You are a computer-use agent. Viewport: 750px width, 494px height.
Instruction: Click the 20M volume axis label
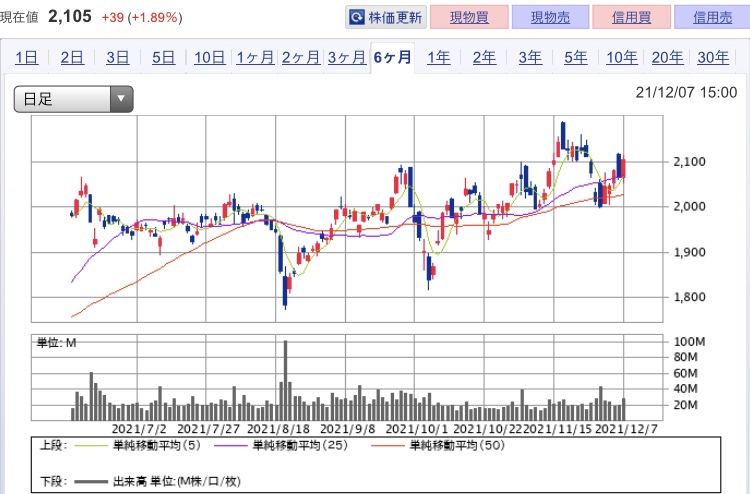(685, 405)
